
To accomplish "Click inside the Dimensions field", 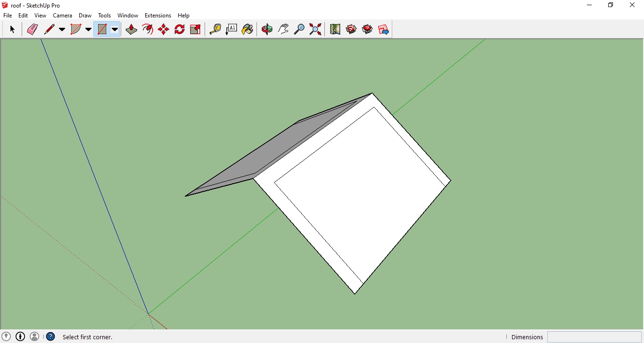I will point(594,336).
